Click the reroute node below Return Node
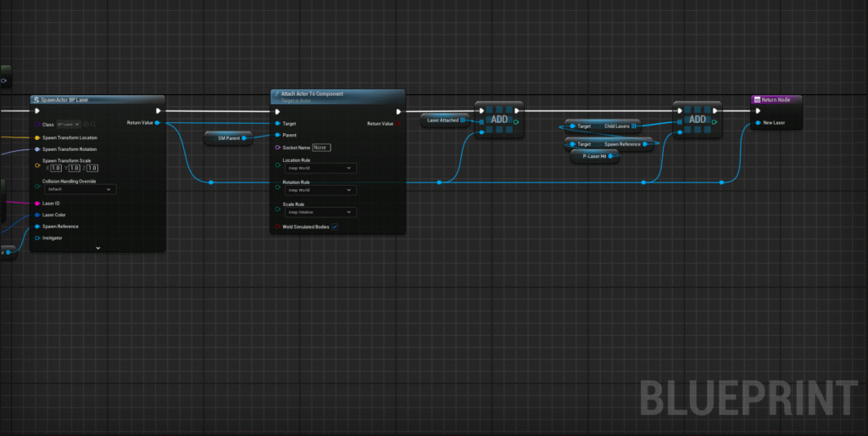This screenshot has height=436, width=868. pos(722,182)
